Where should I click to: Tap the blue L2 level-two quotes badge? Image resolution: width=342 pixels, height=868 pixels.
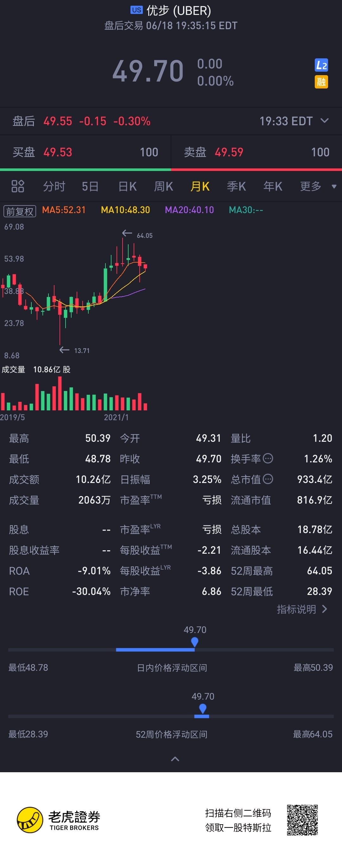(x=321, y=65)
